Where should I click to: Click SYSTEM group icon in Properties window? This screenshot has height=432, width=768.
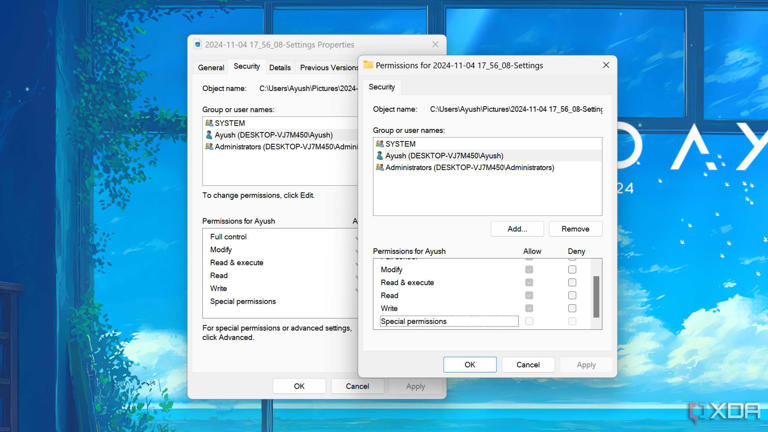[x=209, y=123]
